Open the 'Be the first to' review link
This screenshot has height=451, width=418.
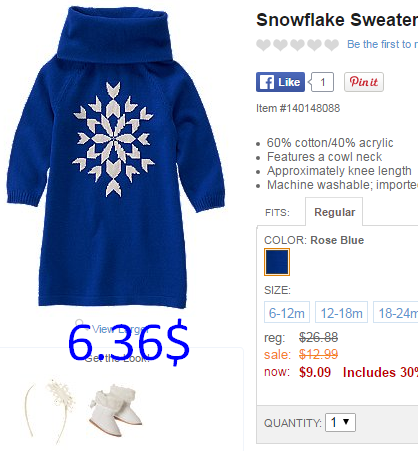coord(382,44)
